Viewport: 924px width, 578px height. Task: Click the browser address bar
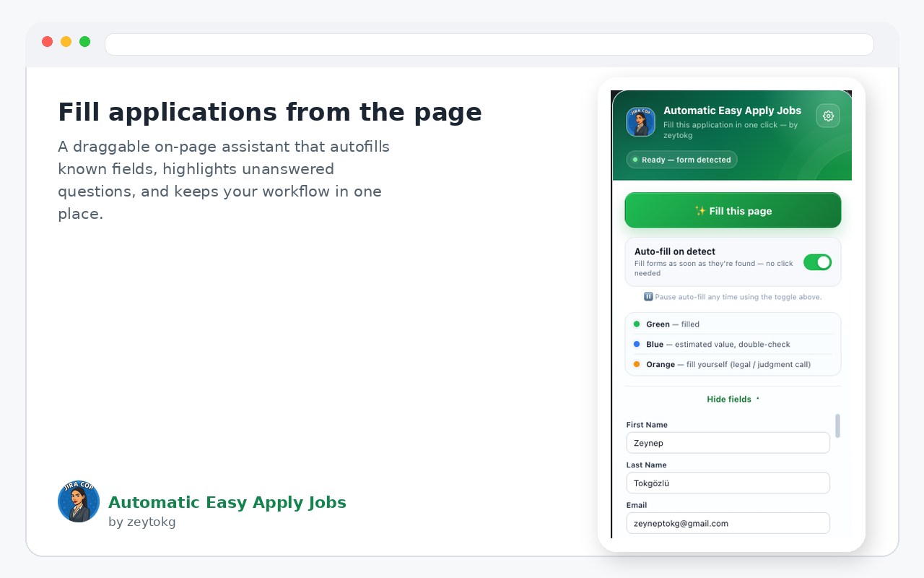tap(489, 44)
